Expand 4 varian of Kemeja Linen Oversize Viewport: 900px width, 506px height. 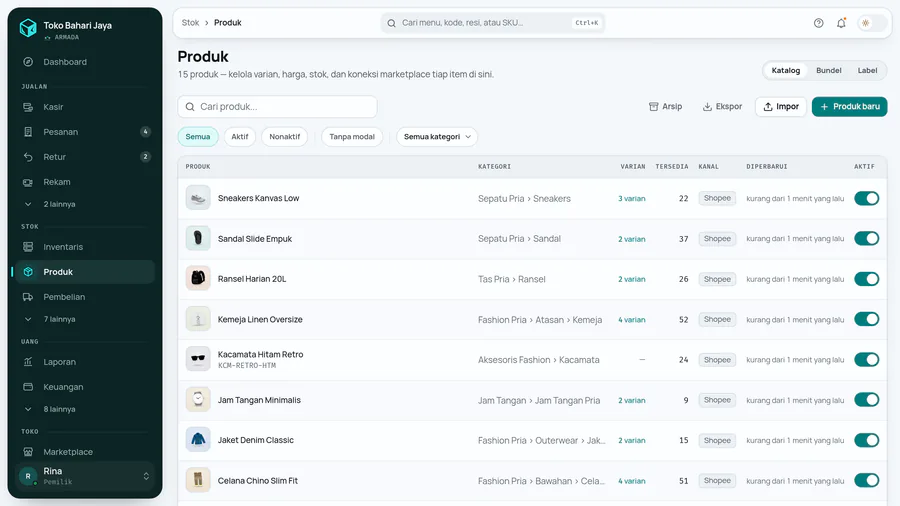(631, 320)
